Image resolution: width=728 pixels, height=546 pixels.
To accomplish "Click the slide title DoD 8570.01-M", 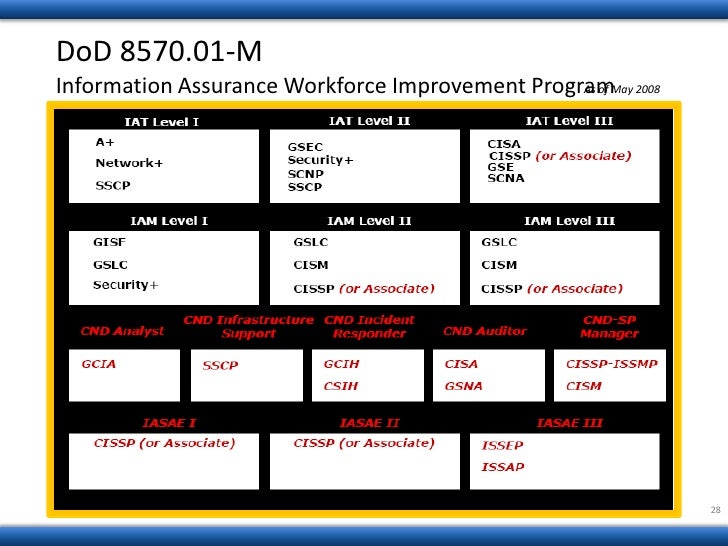I will tap(159, 51).
